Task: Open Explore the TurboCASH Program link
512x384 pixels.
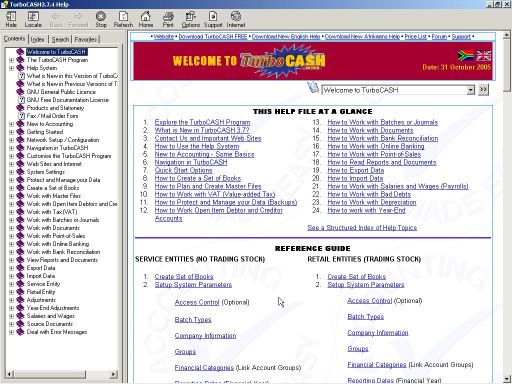Action: (202, 122)
